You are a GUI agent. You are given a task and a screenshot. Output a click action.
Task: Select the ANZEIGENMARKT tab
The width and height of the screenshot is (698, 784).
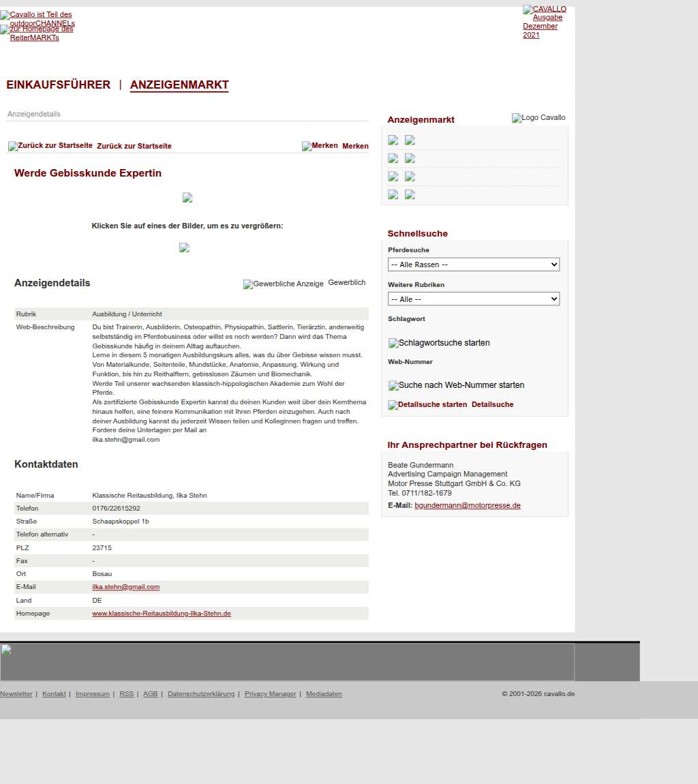[x=179, y=85]
